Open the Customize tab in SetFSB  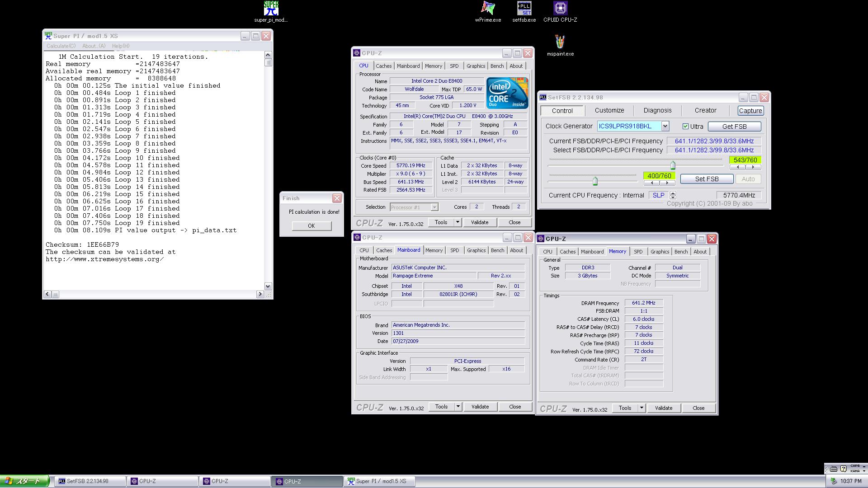coord(609,110)
